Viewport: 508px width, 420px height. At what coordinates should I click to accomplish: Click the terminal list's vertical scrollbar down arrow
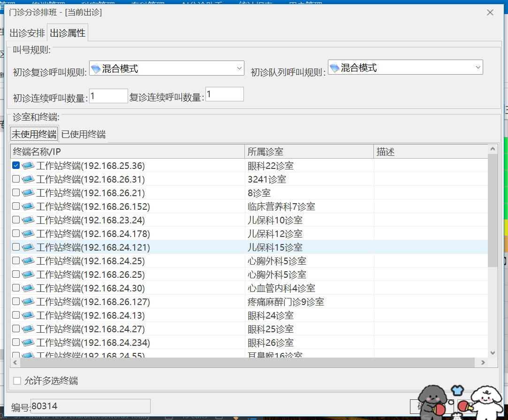click(493, 353)
